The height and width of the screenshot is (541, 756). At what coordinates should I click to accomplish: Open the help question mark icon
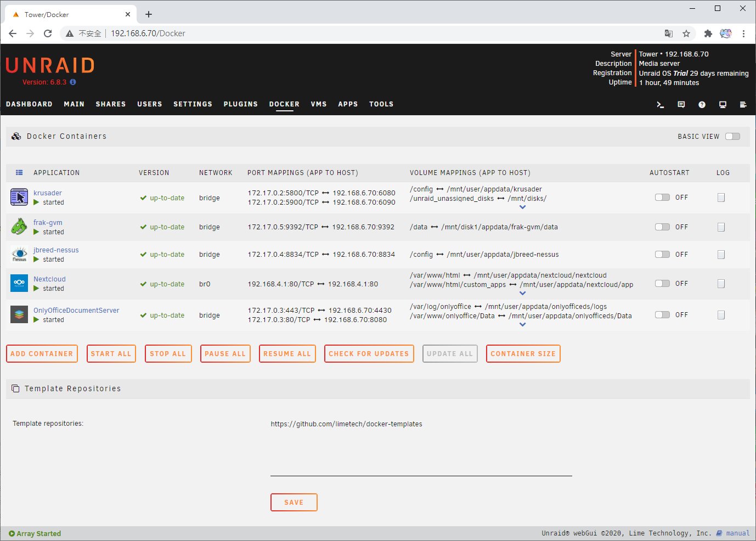coord(702,105)
